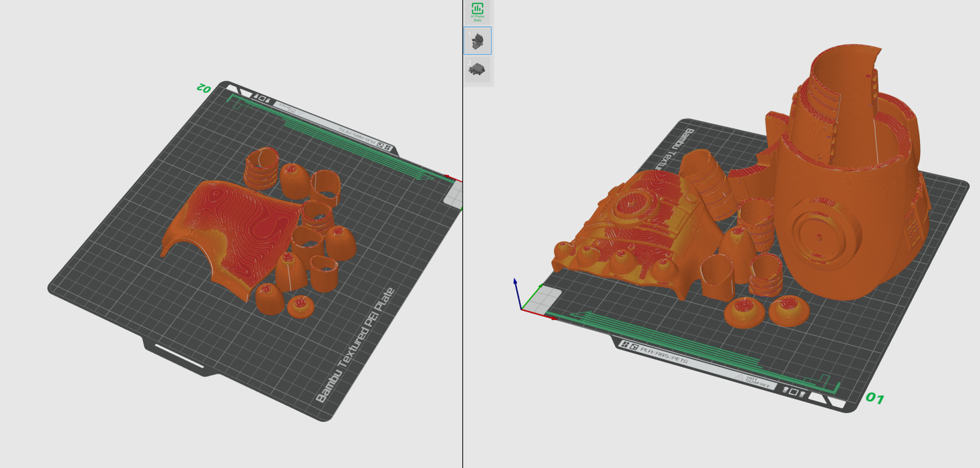Viewport: 980px width, 468px height.
Task: Select the large curved shell on plate 02
Action: pos(230,227)
